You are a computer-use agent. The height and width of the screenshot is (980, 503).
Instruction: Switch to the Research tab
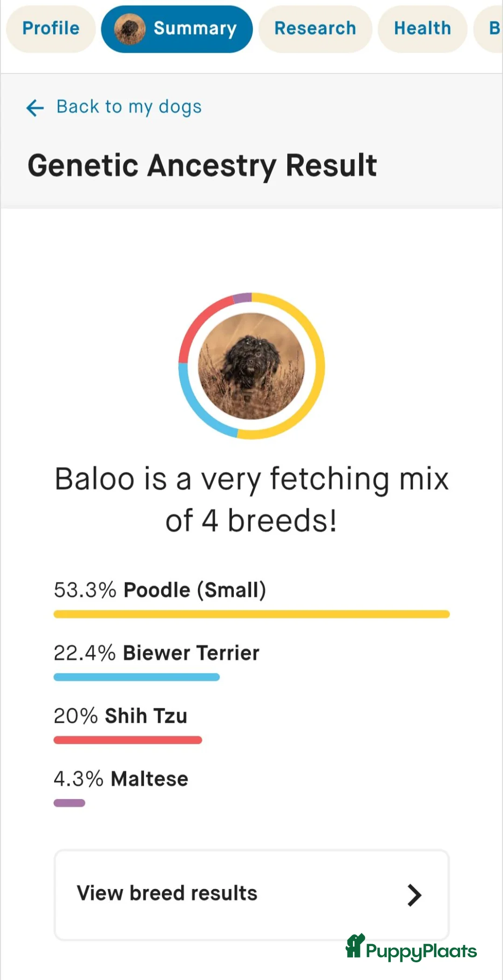[315, 29]
